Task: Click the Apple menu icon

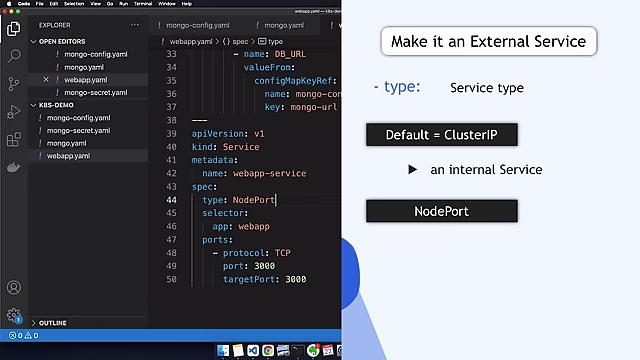Action: click(x=9, y=4)
